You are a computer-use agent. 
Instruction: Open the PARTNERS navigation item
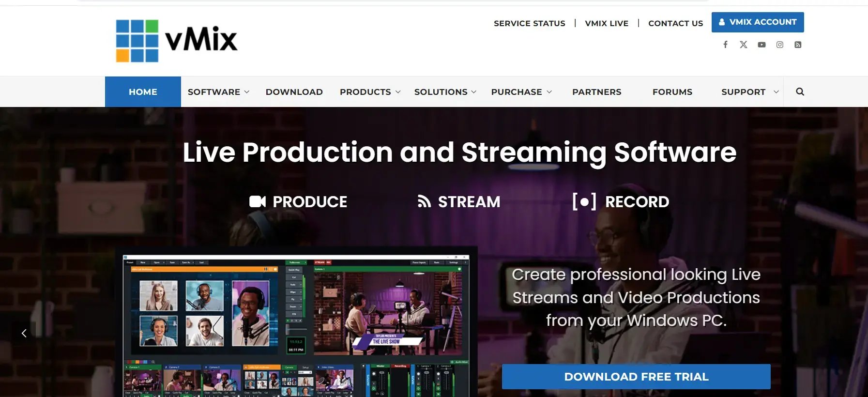pyautogui.click(x=597, y=92)
